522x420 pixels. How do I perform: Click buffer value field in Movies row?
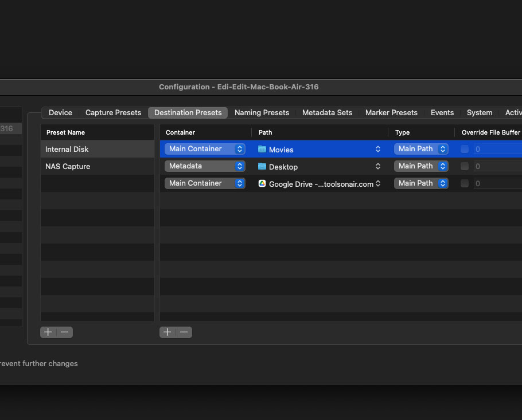click(x=497, y=149)
